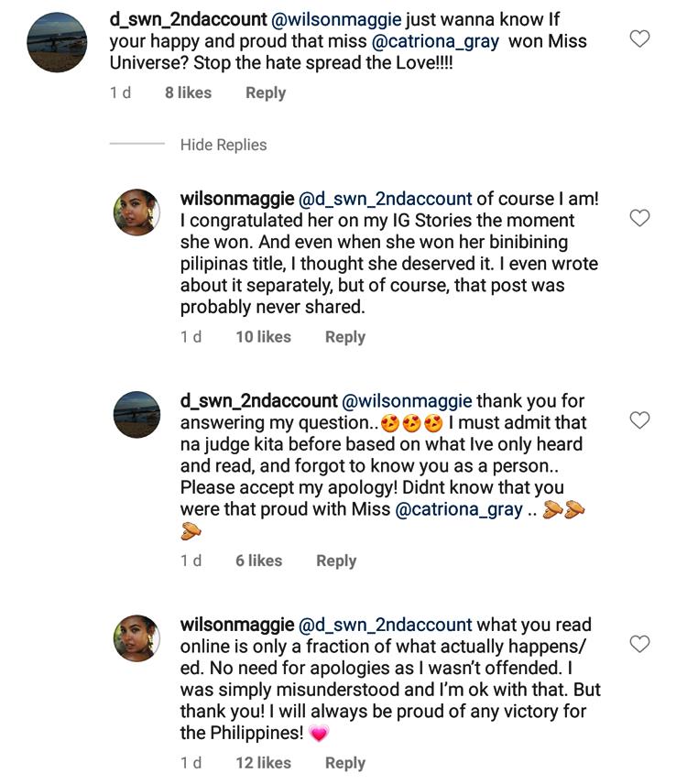View who gave 8 likes on top comment
687x784 pixels.
tap(188, 93)
